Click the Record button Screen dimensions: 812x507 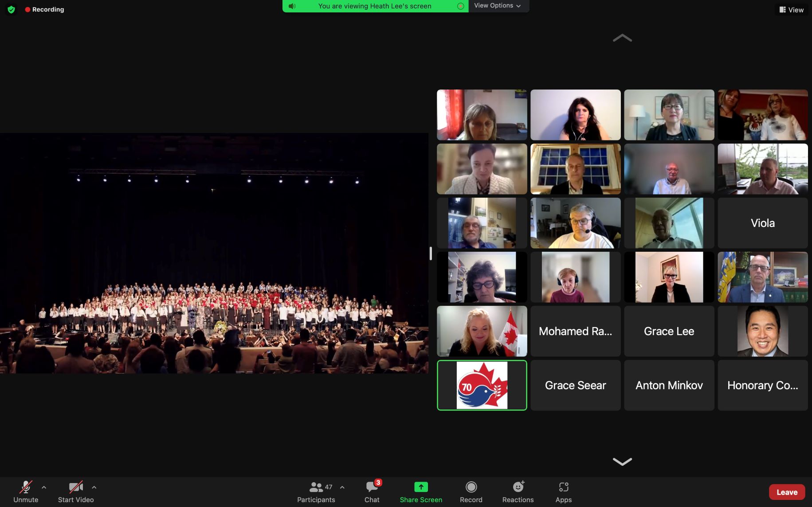(x=471, y=492)
